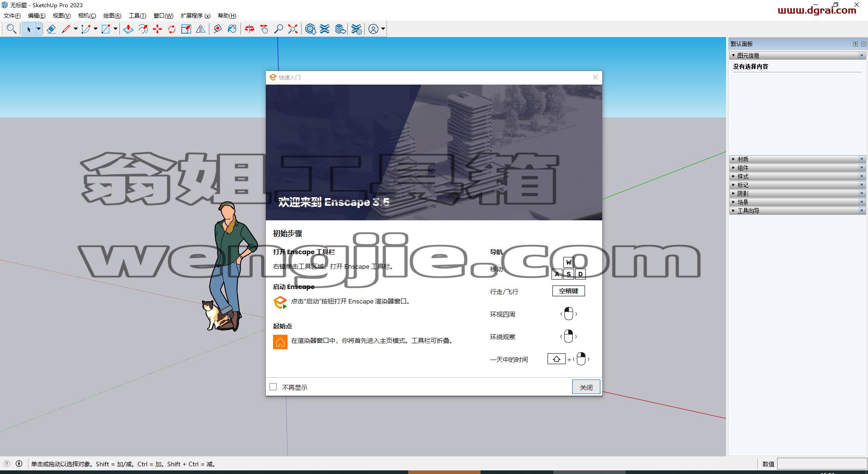Check the 不再显示 checkbox
The height and width of the screenshot is (474, 868).
[273, 387]
